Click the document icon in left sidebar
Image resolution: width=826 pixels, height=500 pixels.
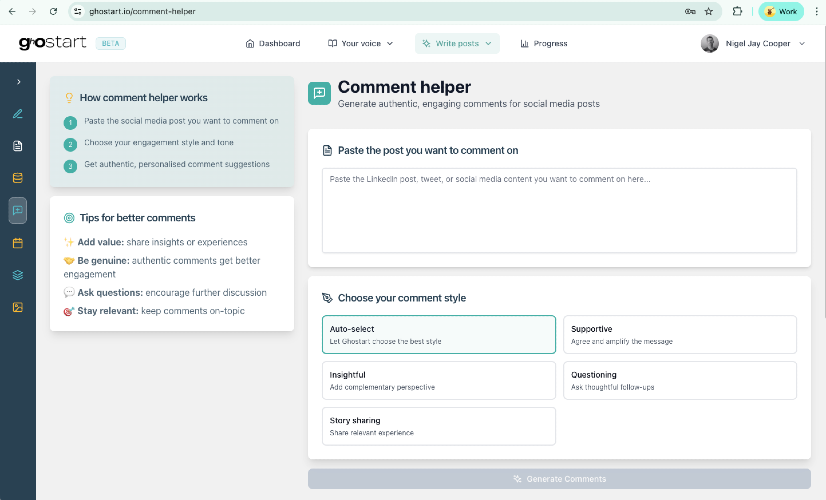click(x=18, y=146)
